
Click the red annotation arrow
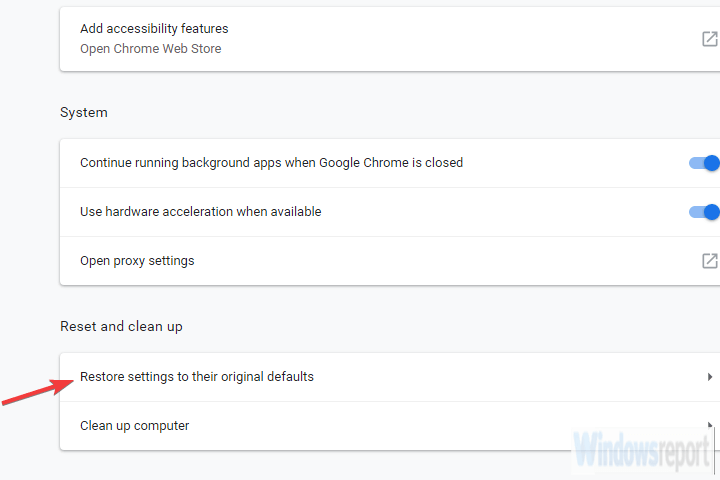coord(35,389)
